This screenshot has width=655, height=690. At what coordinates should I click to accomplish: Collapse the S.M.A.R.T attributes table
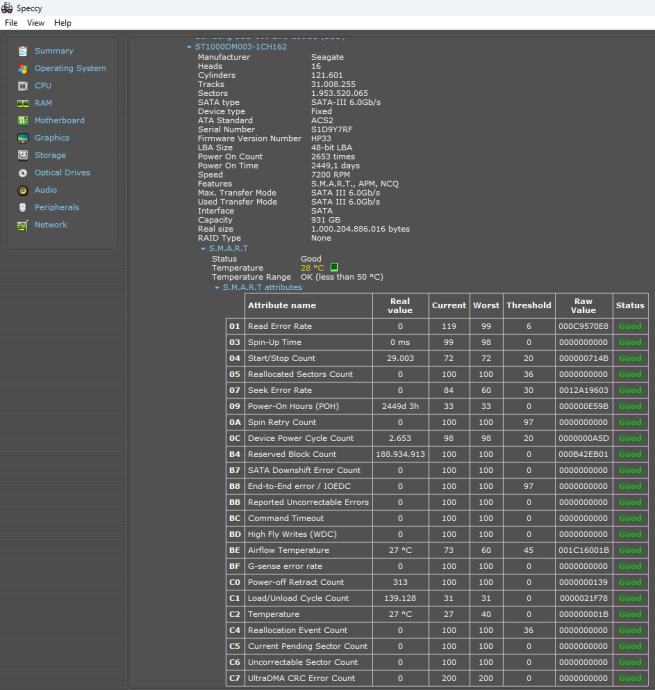coord(217,288)
